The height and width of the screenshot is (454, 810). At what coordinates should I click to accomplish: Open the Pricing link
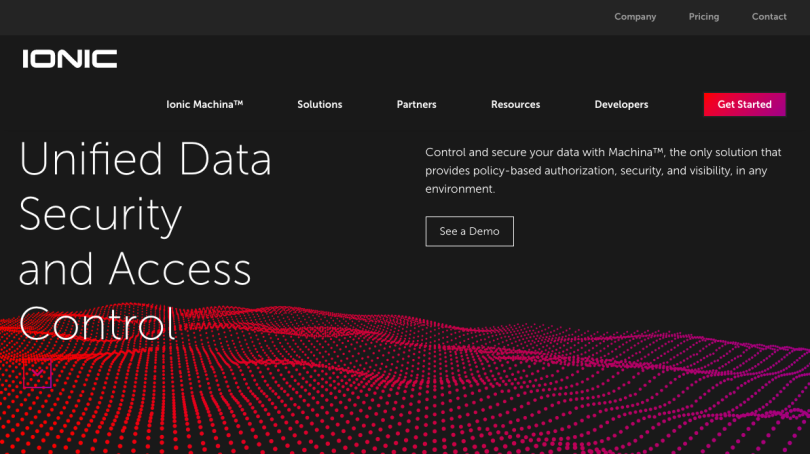point(704,17)
